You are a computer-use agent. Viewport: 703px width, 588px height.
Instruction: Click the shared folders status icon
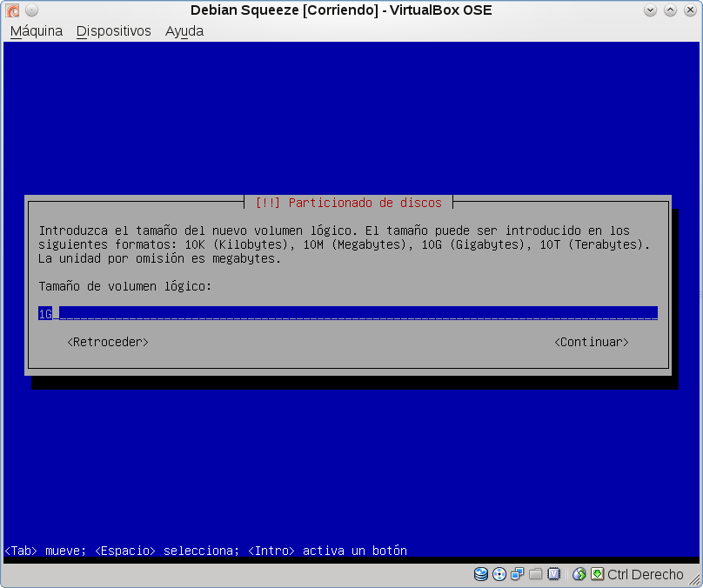pyautogui.click(x=535, y=574)
